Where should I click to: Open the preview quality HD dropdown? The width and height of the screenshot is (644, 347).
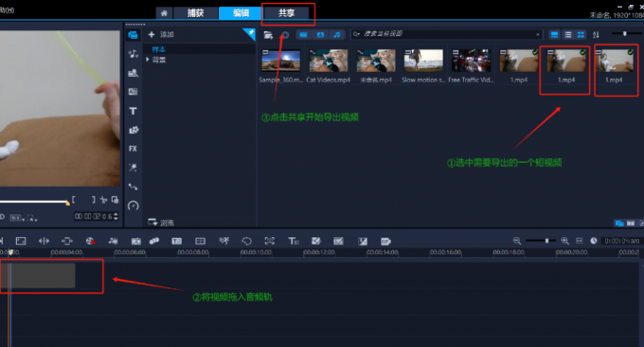point(17,218)
